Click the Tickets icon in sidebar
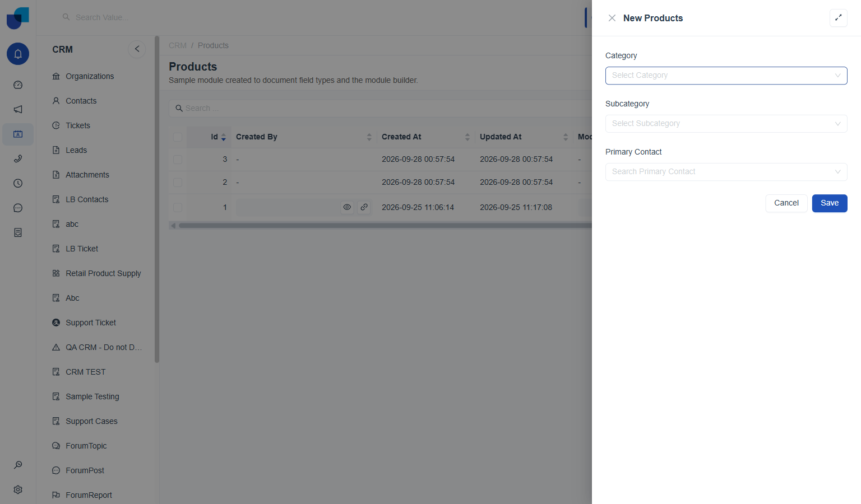The height and width of the screenshot is (504, 861). click(56, 125)
